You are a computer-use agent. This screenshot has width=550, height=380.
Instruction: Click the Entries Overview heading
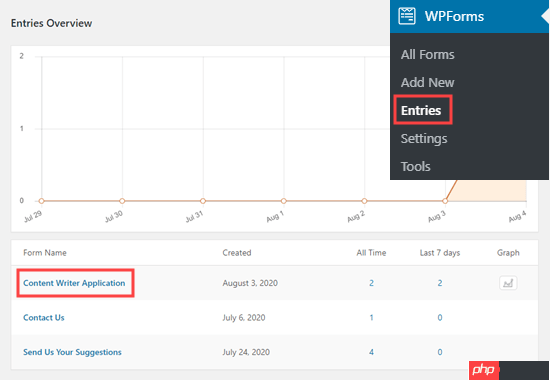(x=52, y=23)
